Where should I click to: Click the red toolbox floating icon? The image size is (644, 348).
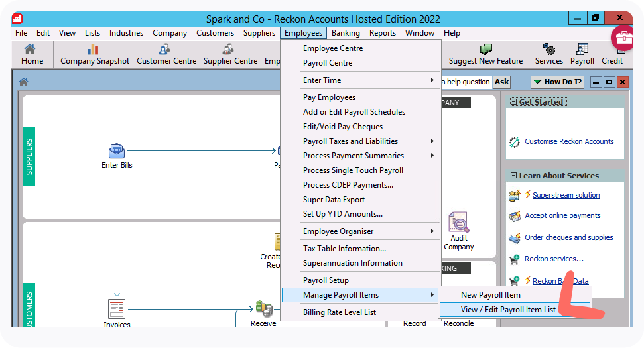point(624,38)
